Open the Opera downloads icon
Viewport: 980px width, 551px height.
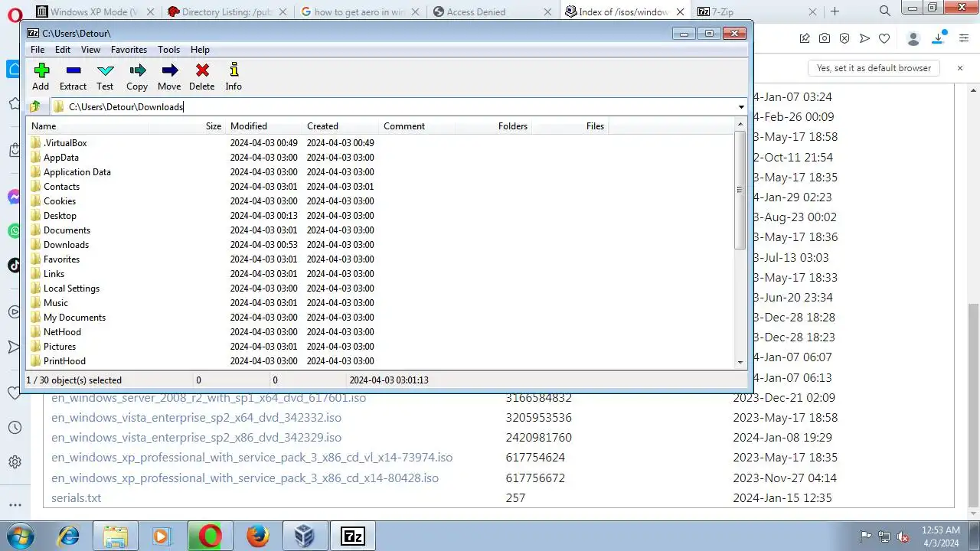tap(938, 38)
